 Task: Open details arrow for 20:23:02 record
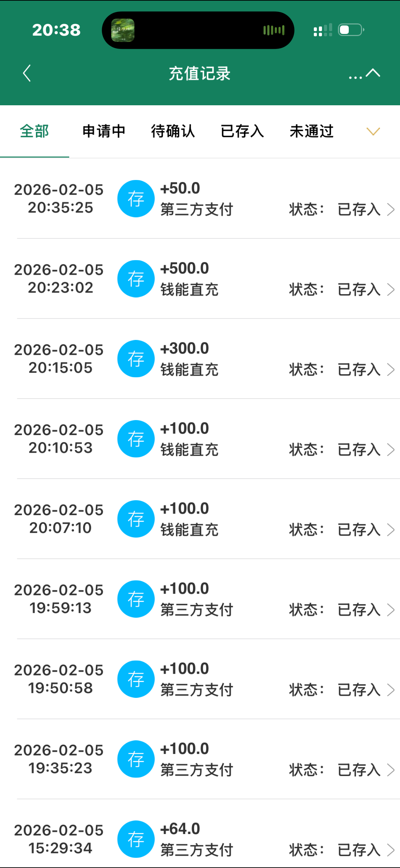click(391, 290)
